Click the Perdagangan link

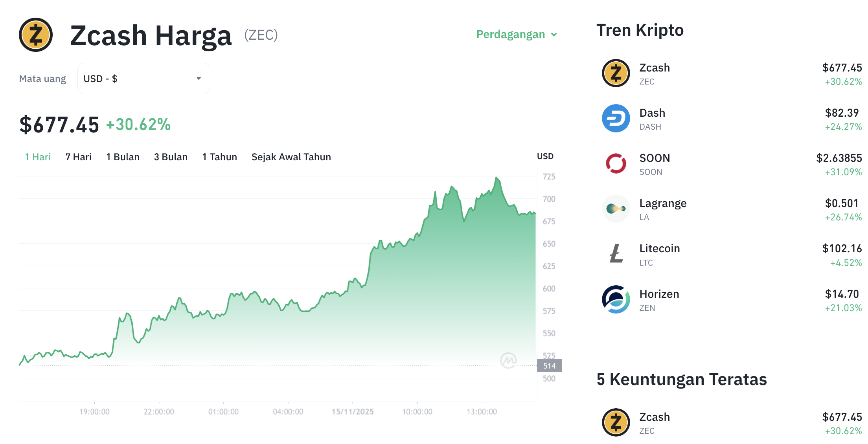coord(511,35)
